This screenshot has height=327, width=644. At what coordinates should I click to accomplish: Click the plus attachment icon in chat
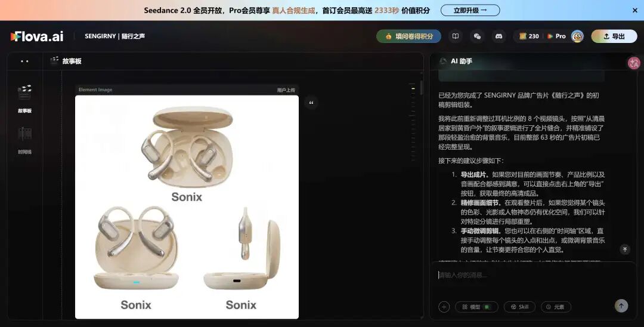point(444,307)
